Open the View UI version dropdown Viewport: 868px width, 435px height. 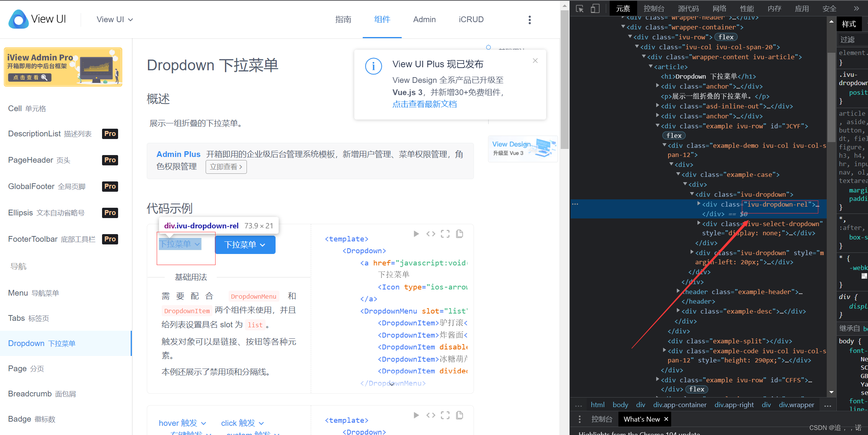(115, 19)
